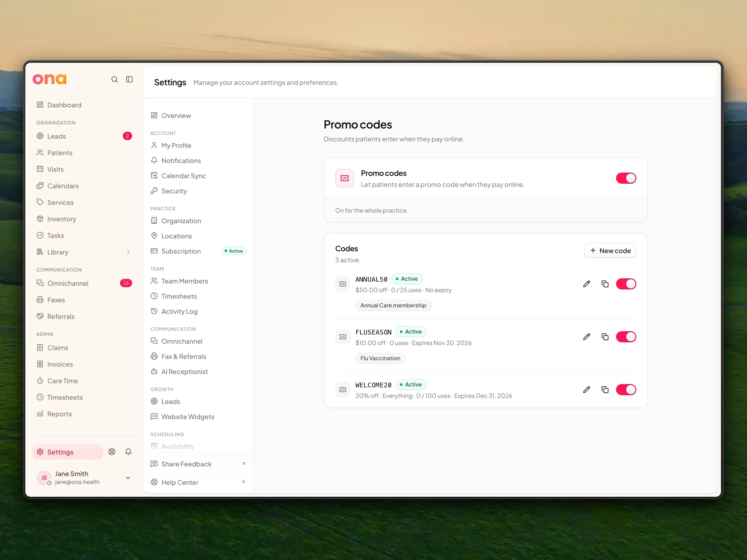The height and width of the screenshot is (560, 747).
Task: Open Activity Log in Team settings
Action: point(198,311)
